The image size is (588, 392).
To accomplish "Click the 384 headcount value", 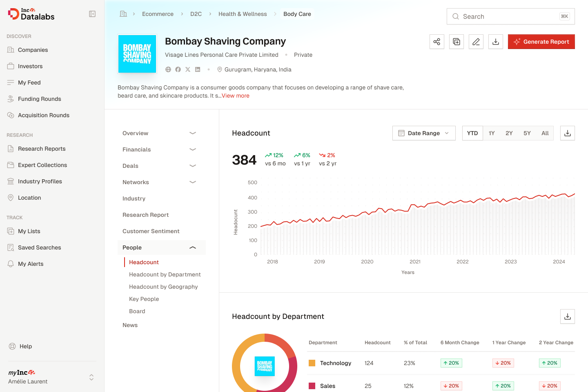I will click(x=244, y=160).
